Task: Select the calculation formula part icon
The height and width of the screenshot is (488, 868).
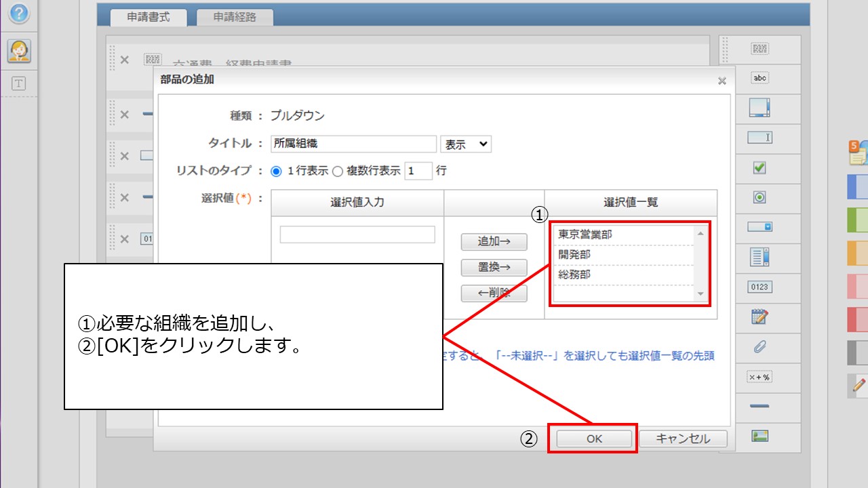Action: (x=759, y=377)
